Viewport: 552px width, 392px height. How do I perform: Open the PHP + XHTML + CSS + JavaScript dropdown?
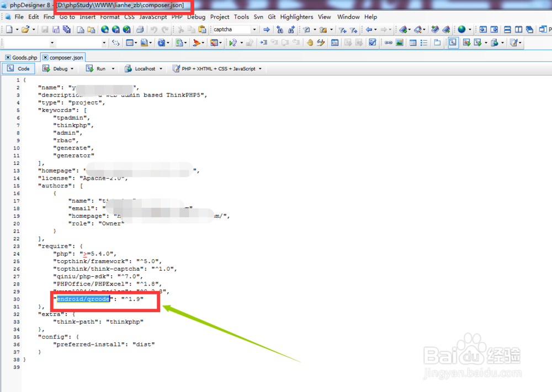pos(260,69)
